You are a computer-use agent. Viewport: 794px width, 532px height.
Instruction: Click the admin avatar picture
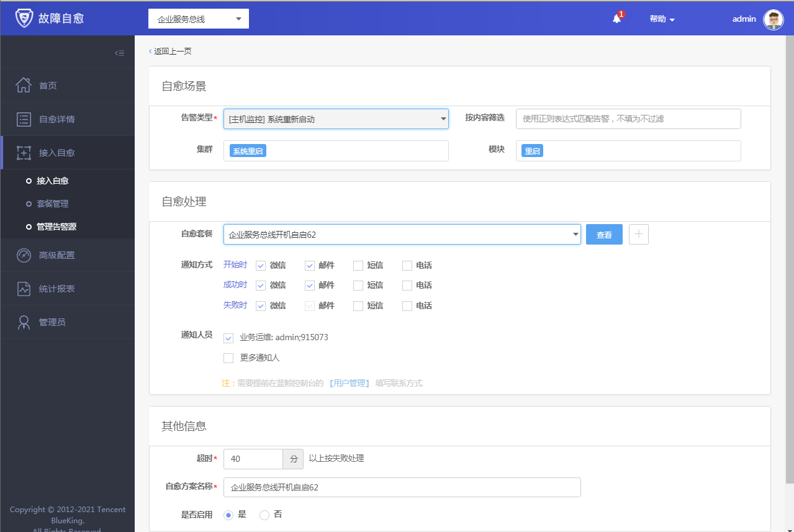click(773, 19)
